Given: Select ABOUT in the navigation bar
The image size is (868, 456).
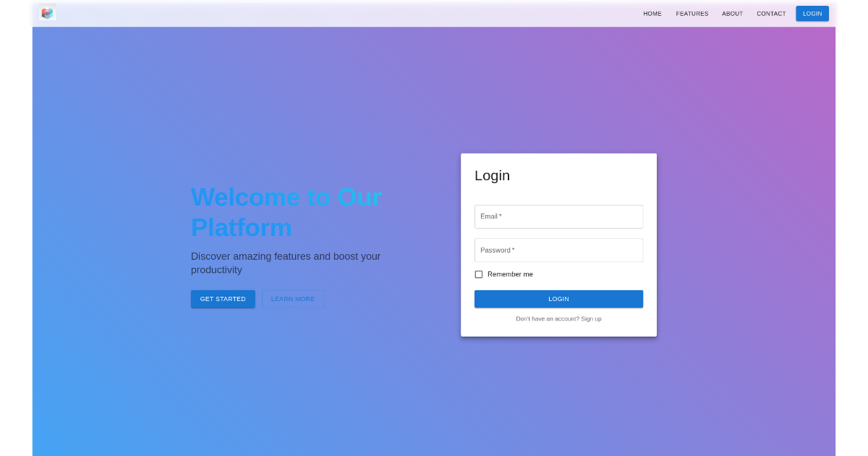Looking at the screenshot, I should (732, 13).
